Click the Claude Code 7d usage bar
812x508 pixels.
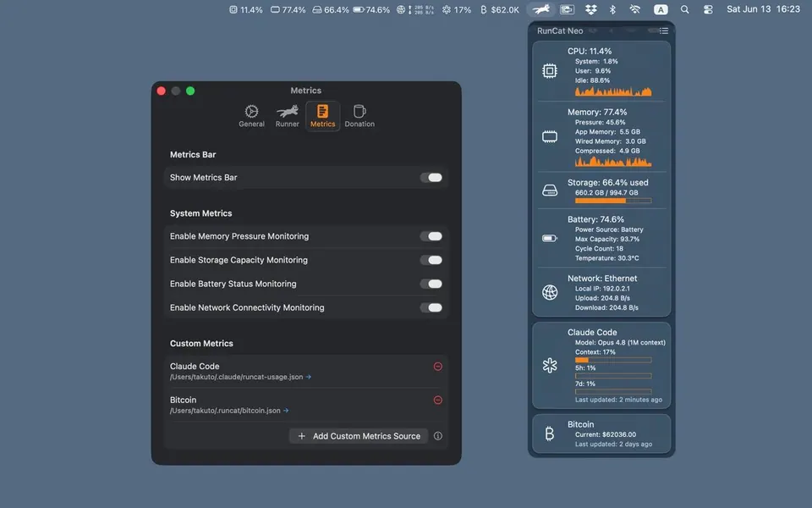[x=613, y=392]
